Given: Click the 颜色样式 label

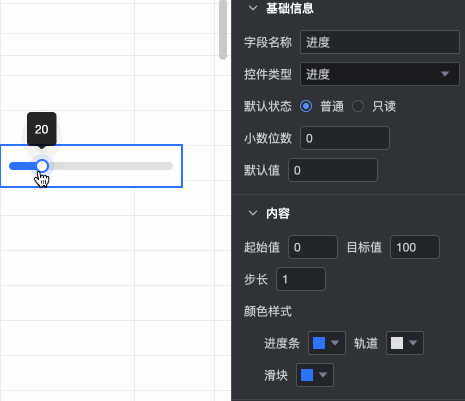Looking at the screenshot, I should point(268,311).
